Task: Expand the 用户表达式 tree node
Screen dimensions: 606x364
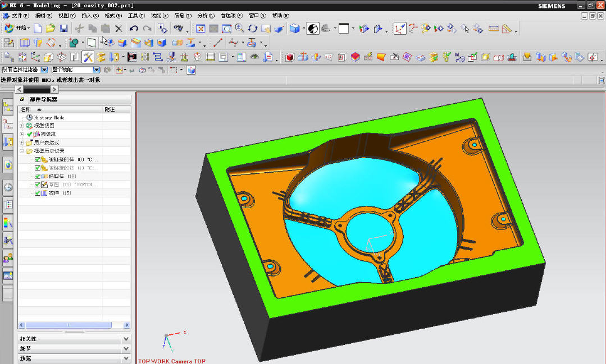Action: tap(22, 142)
